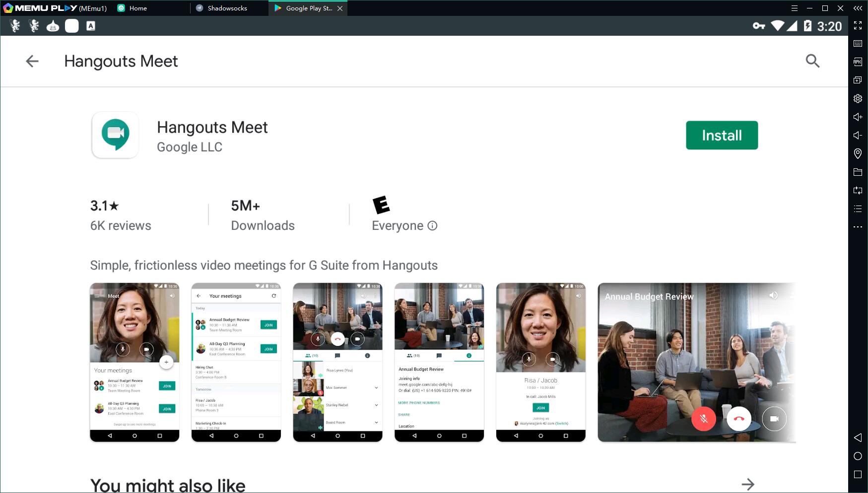This screenshot has width=868, height=493.
Task: Expand the You might also like arrow
Action: (x=747, y=484)
